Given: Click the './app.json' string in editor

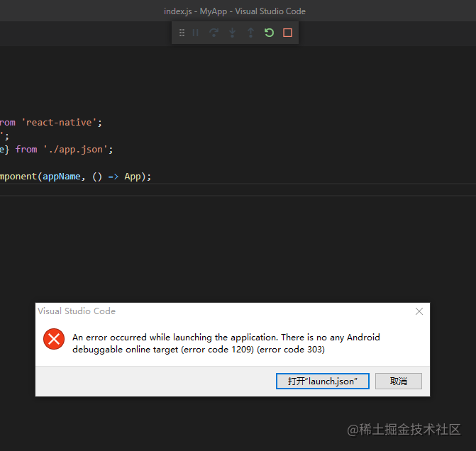Looking at the screenshot, I should (x=76, y=150).
